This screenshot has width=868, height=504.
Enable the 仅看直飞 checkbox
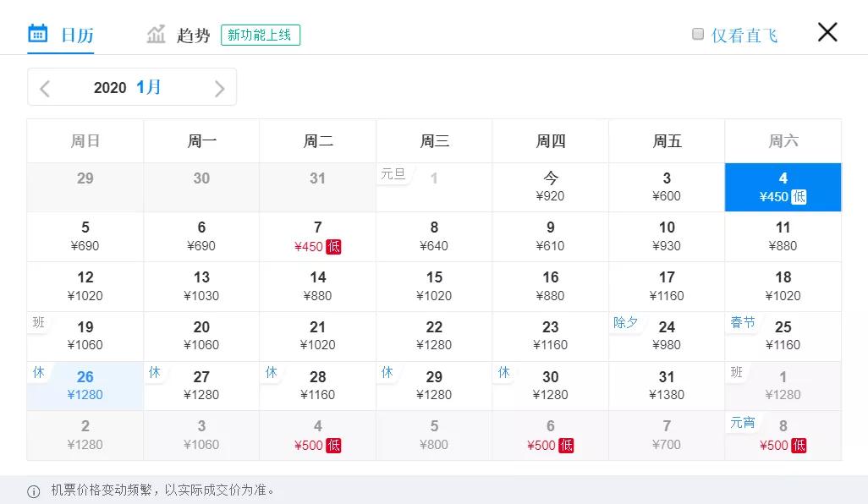698,34
